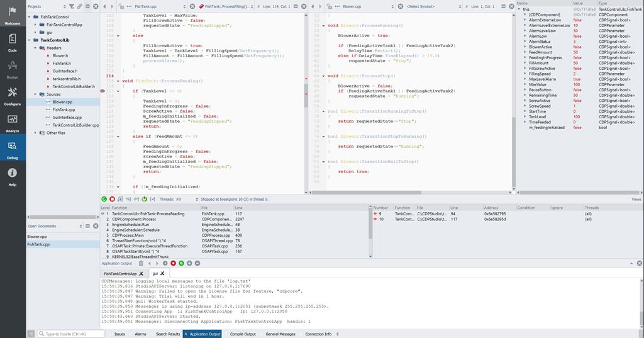Screen dimensions: 644x338
Task: Open the Help mode in sidebar
Action: click(x=13, y=176)
